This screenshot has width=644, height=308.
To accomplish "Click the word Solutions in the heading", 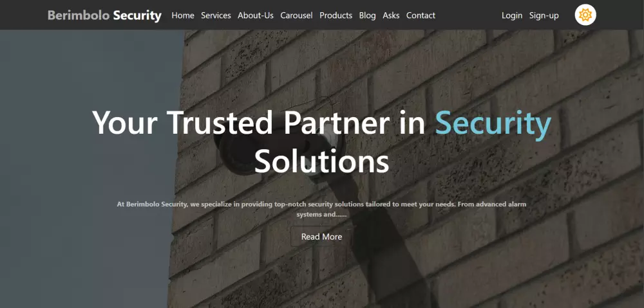I will (321, 161).
